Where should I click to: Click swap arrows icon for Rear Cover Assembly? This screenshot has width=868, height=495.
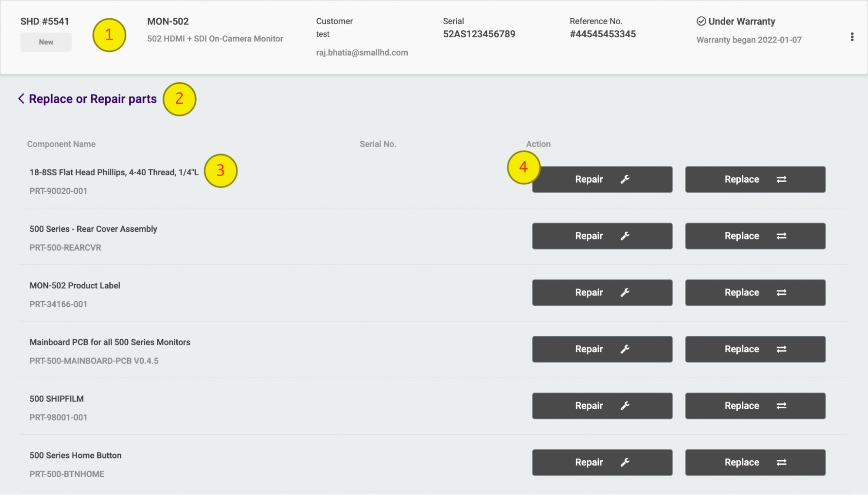coord(781,236)
